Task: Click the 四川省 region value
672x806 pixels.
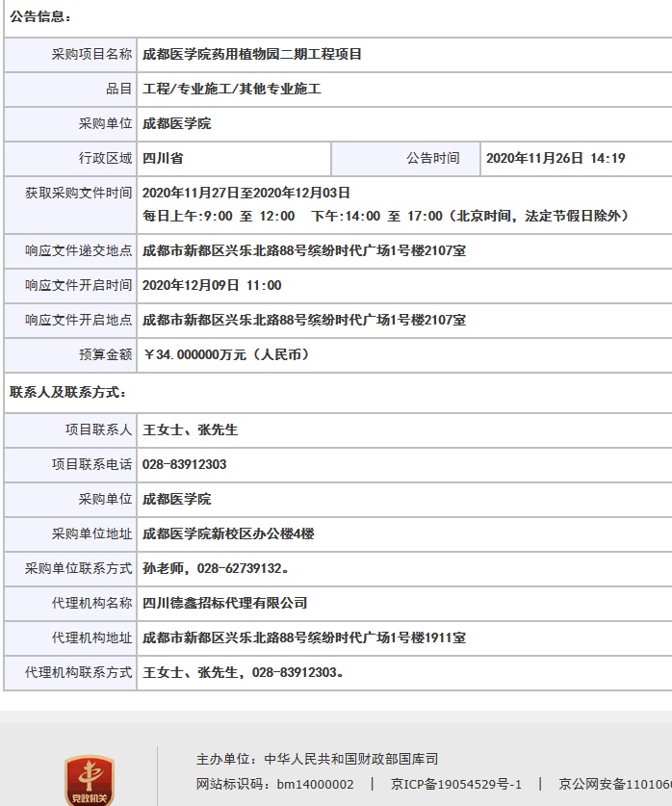Action: 163,158
